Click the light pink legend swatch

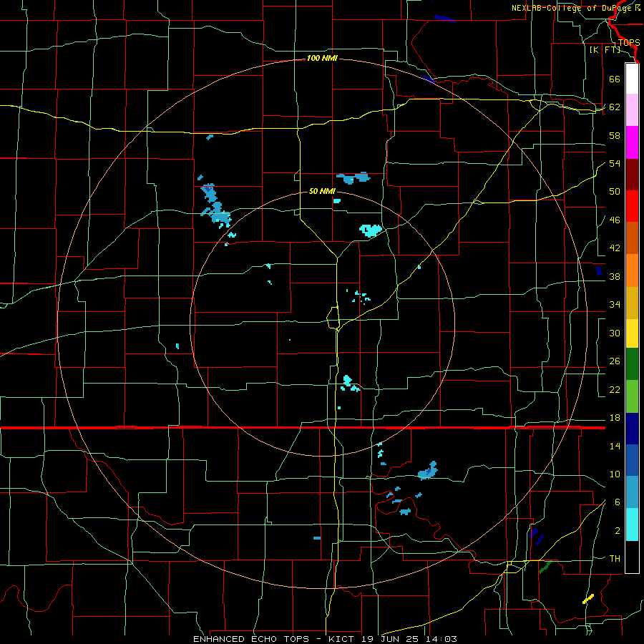click(x=632, y=110)
